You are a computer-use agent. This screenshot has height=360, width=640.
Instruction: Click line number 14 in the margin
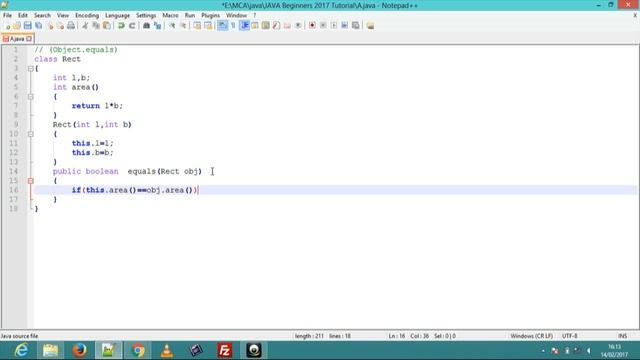point(13,171)
